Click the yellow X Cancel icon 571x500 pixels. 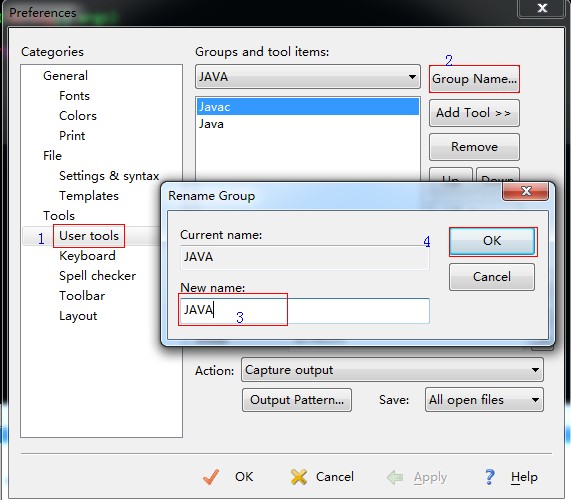pos(299,477)
